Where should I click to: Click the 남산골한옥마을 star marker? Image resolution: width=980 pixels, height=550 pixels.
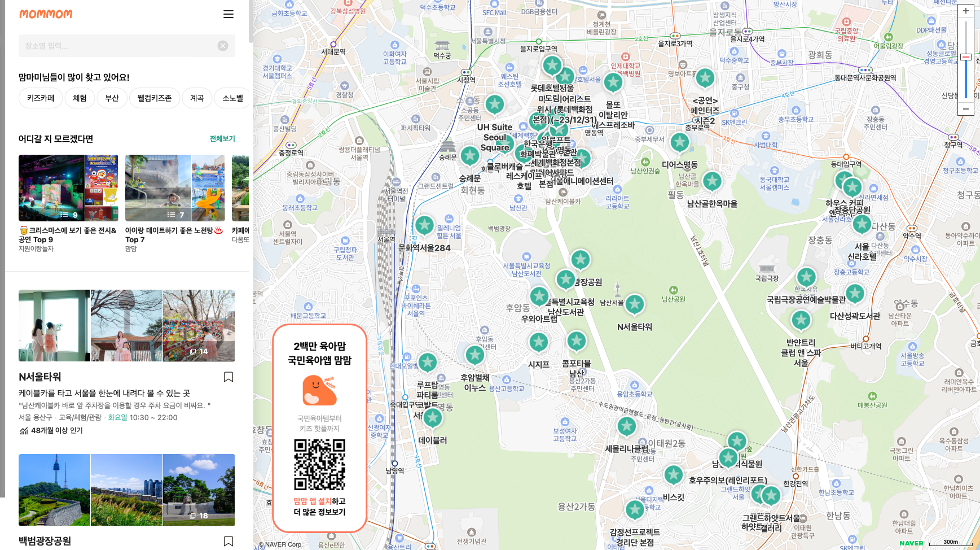712,182
